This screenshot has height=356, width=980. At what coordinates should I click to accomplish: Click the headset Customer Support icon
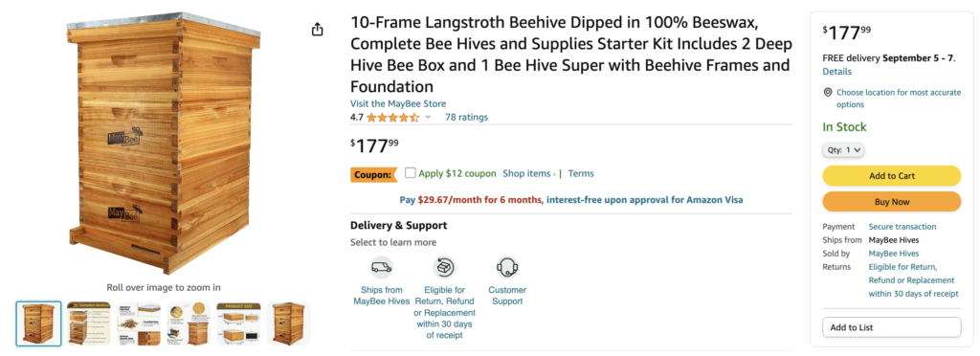[507, 267]
